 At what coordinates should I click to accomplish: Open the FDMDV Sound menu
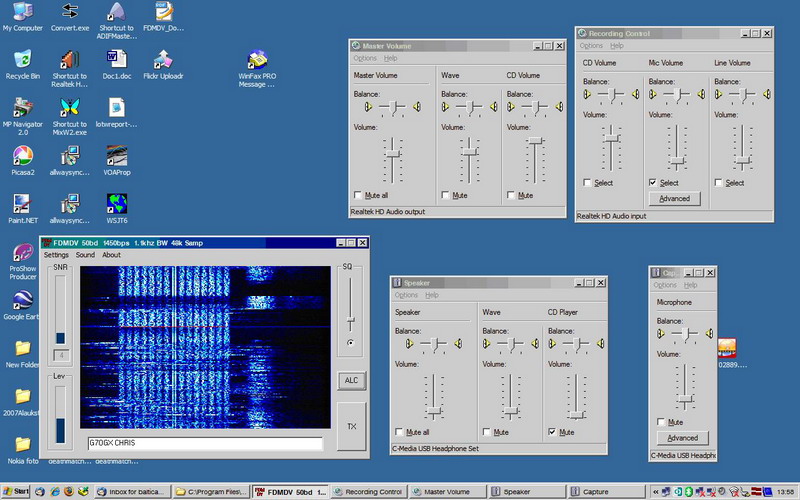(x=85, y=255)
